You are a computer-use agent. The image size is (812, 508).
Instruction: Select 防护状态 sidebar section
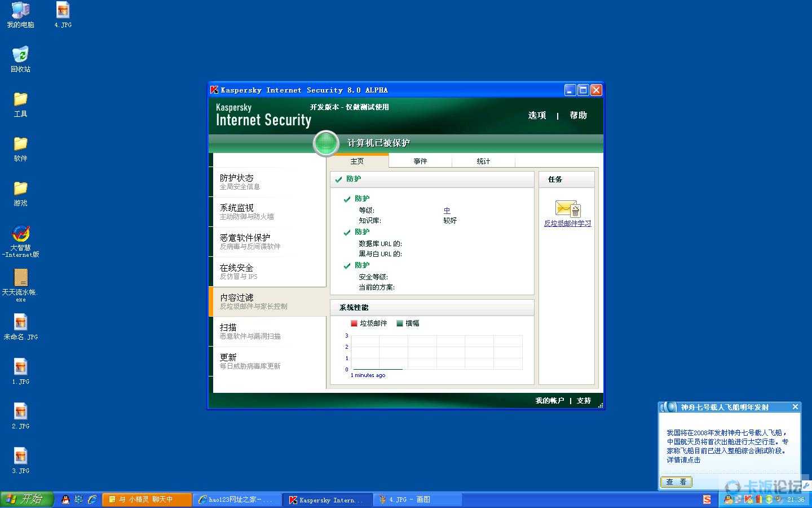click(x=270, y=182)
